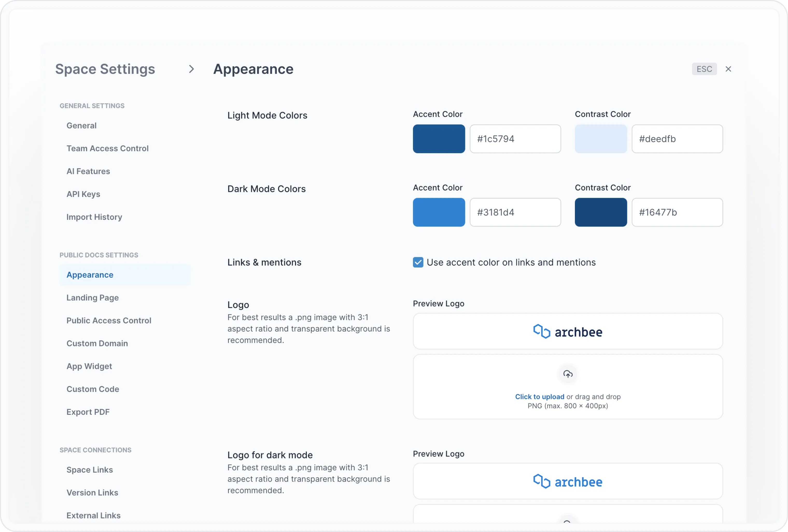Click the Space Settings breadcrumb title
The height and width of the screenshot is (532, 788).
[105, 69]
